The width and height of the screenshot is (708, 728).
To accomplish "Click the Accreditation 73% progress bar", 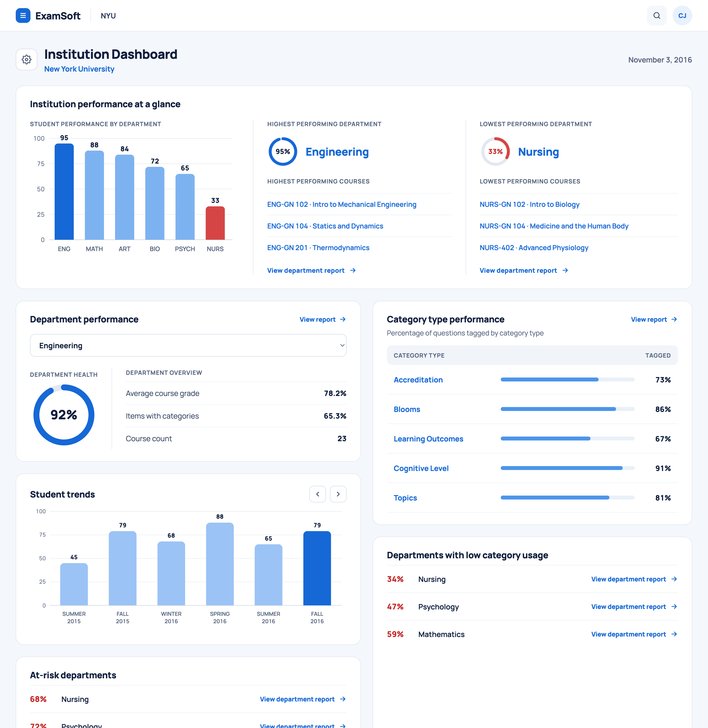I will pyautogui.click(x=567, y=379).
